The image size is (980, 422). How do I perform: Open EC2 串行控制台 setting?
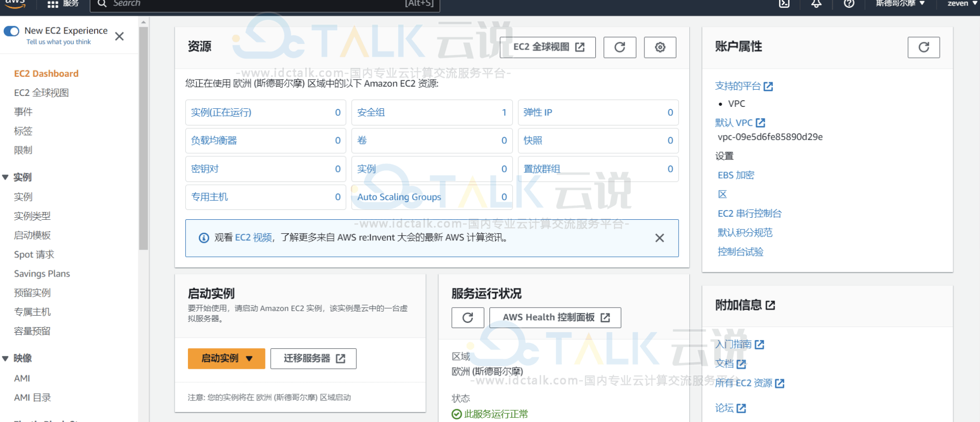[x=750, y=214]
